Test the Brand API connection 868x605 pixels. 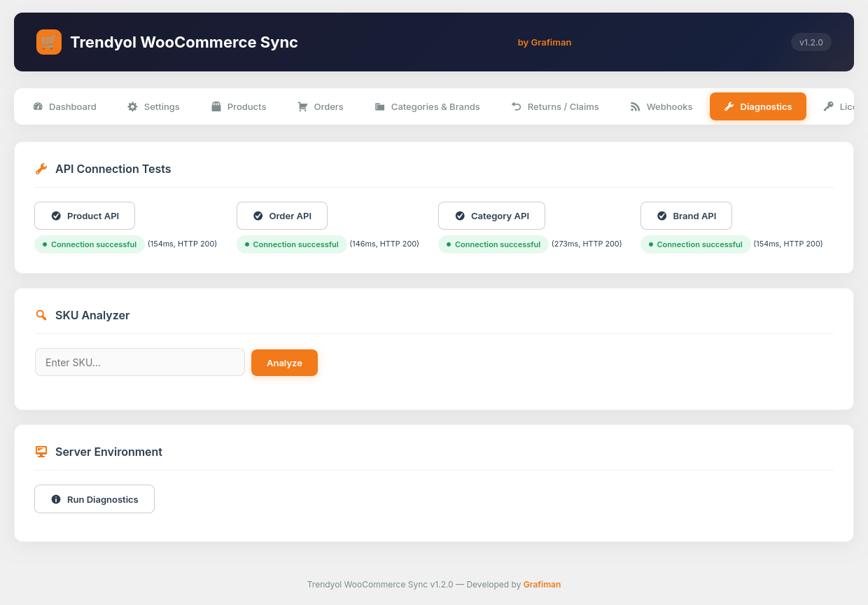tap(686, 216)
